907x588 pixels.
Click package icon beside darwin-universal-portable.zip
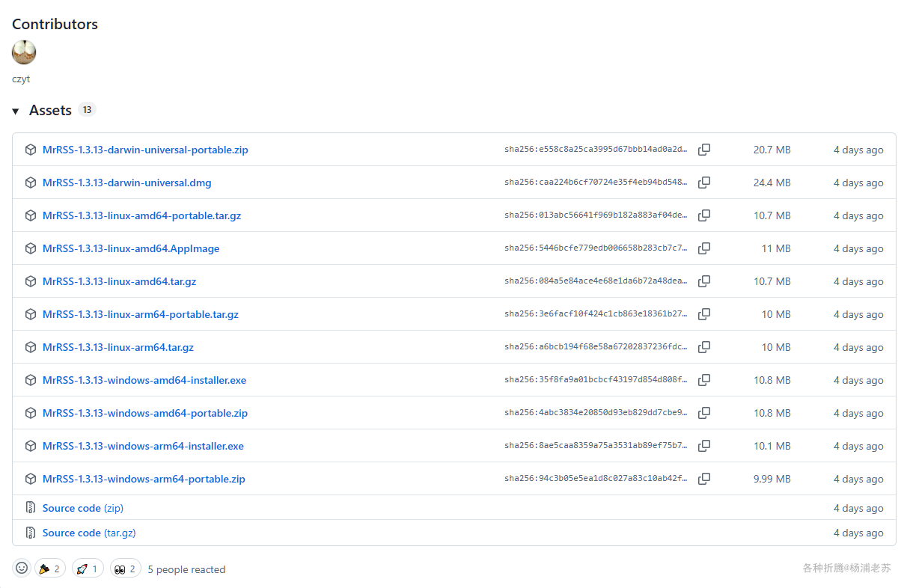coord(31,150)
